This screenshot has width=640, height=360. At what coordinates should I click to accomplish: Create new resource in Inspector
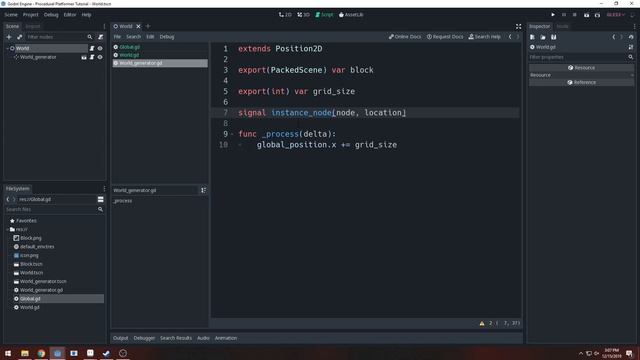(x=532, y=37)
